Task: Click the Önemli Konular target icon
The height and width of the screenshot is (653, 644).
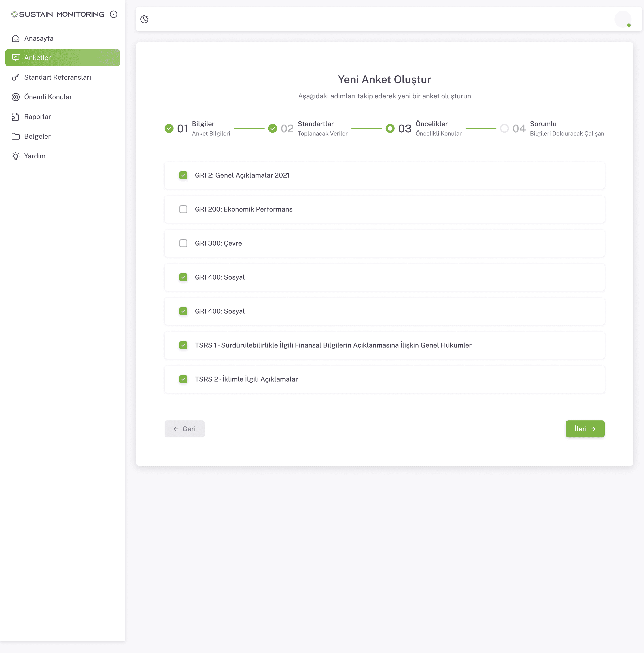Action: pos(16,97)
